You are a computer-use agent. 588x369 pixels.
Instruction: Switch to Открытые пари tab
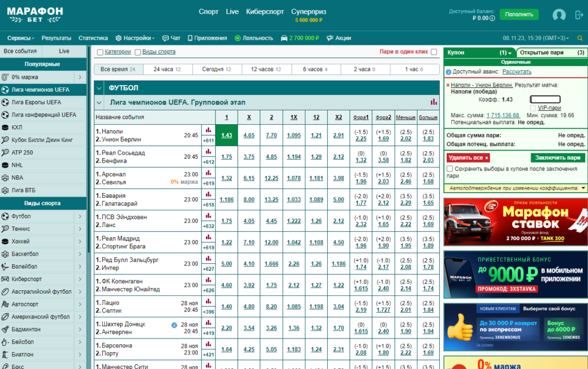click(x=552, y=52)
